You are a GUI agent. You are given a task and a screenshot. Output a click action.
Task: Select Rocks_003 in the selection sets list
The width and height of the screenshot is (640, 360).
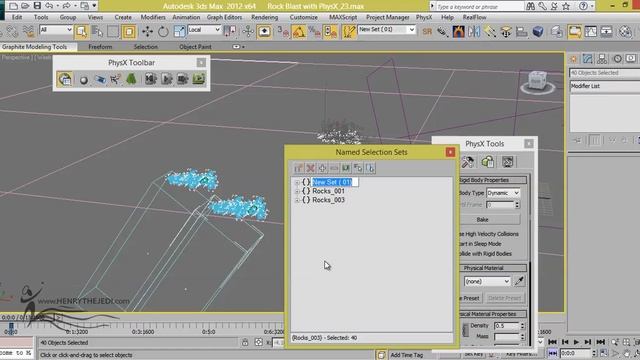328,200
